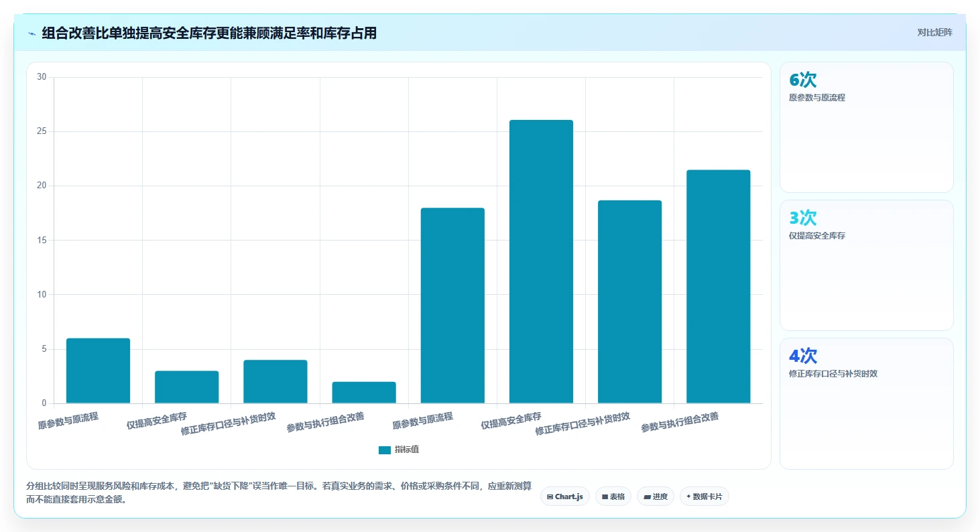
Task: Click the y-axis tick label 0
Action: (x=44, y=403)
